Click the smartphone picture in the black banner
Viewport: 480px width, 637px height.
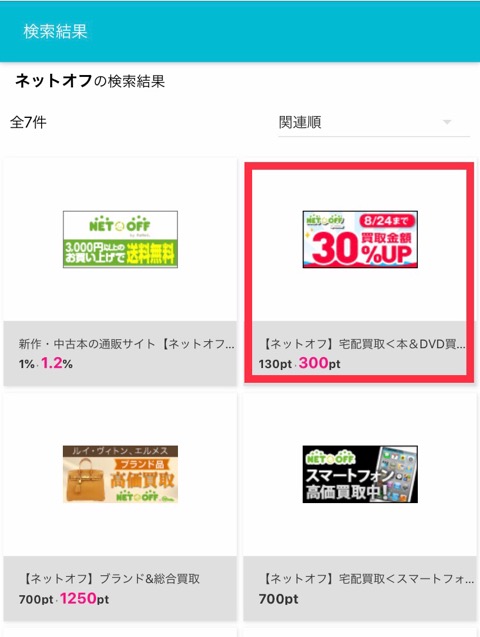pyautogui.click(x=396, y=473)
